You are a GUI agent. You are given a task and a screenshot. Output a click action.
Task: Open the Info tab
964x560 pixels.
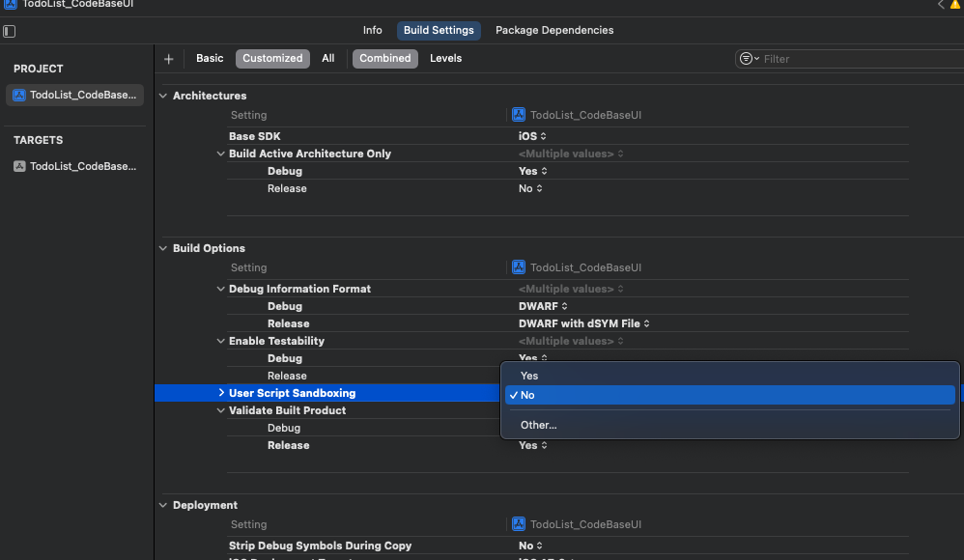coord(372,30)
